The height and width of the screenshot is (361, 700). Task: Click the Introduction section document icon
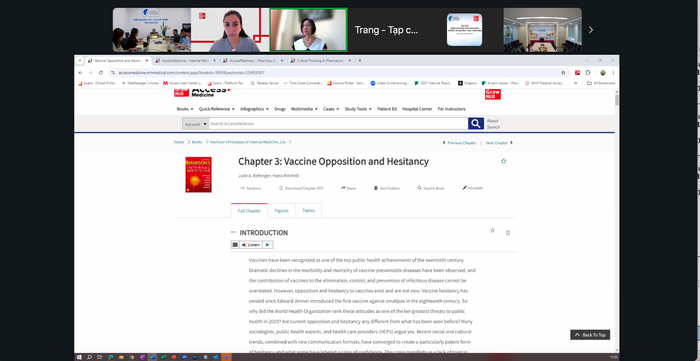(508, 232)
